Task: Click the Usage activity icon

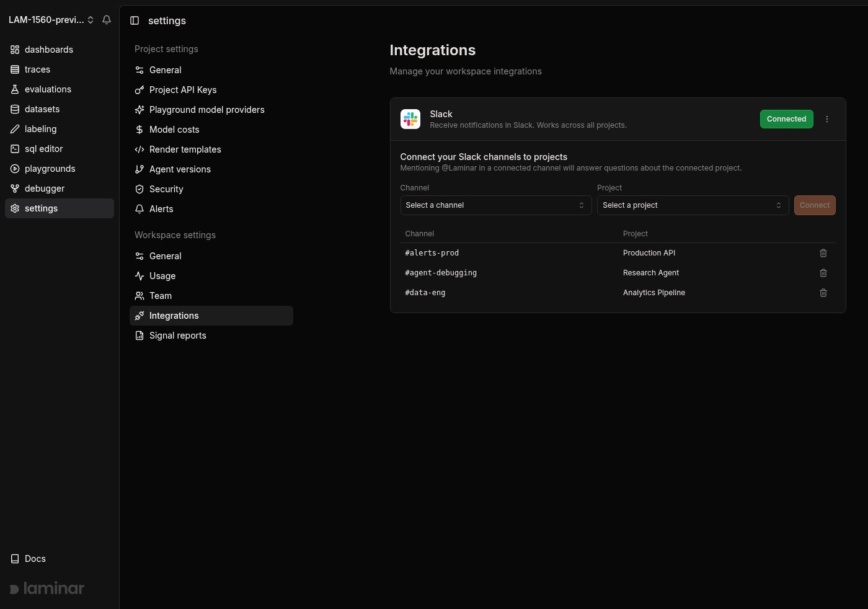Action: [139, 276]
